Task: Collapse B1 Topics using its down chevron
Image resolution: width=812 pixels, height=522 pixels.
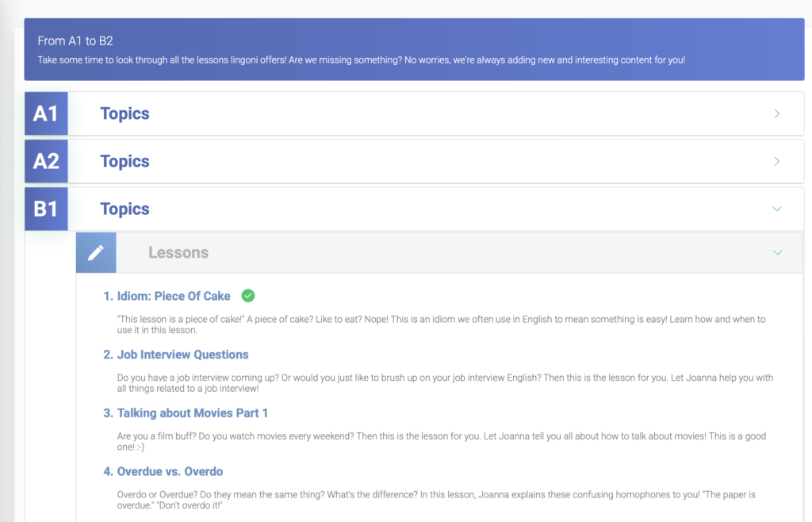Action: point(776,209)
